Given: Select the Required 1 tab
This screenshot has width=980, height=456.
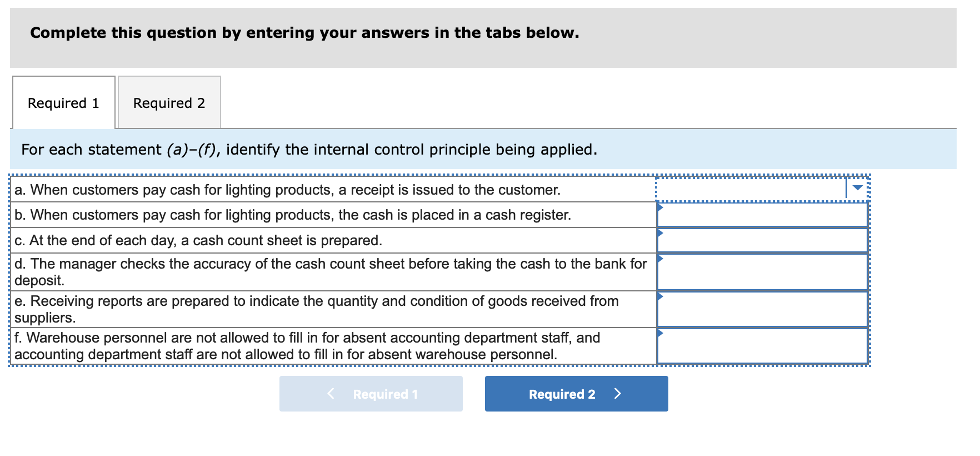Looking at the screenshot, I should pos(63,103).
